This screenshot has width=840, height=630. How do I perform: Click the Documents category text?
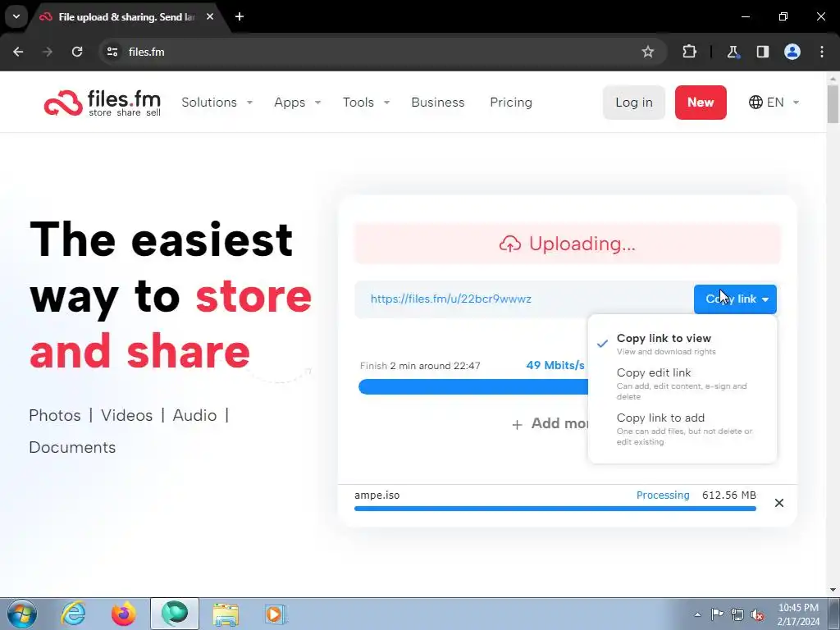point(72,447)
